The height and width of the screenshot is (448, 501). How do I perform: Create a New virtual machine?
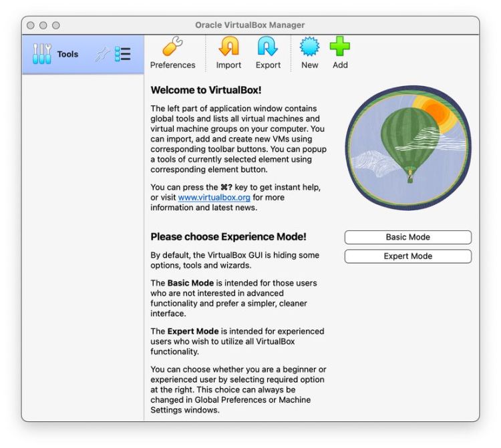click(x=309, y=53)
